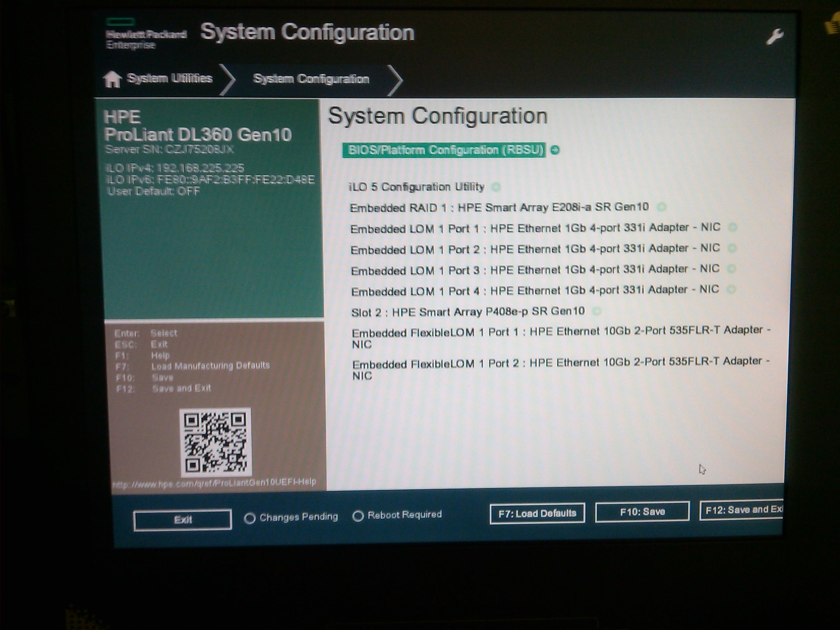Click the ESC Exit hint text
The width and height of the screenshot is (840, 630).
(x=141, y=344)
